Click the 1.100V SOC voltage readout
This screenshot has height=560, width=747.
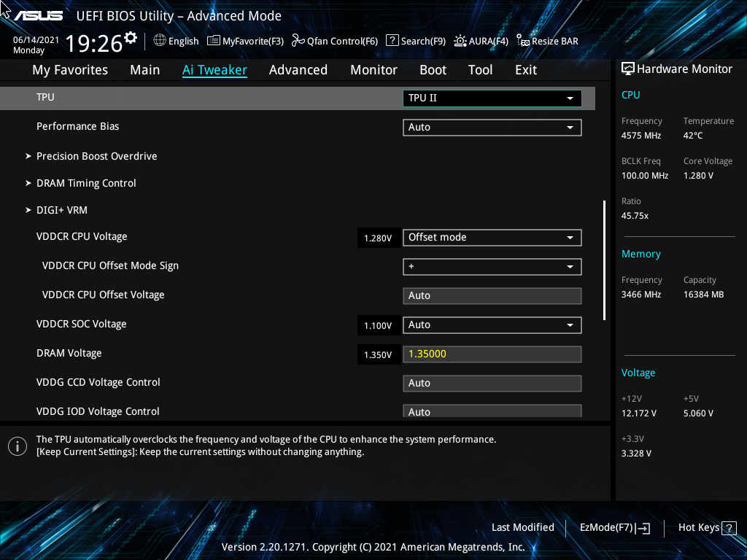coord(378,326)
